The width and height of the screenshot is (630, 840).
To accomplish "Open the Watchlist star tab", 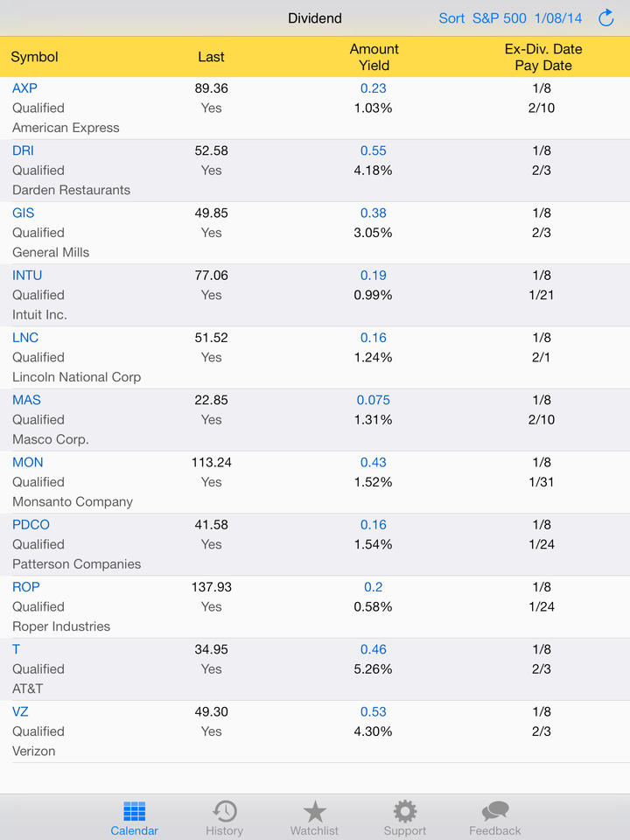I will [314, 819].
